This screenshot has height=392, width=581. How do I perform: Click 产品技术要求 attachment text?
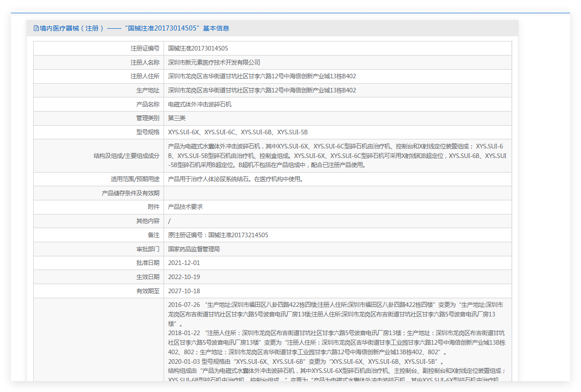click(x=185, y=207)
